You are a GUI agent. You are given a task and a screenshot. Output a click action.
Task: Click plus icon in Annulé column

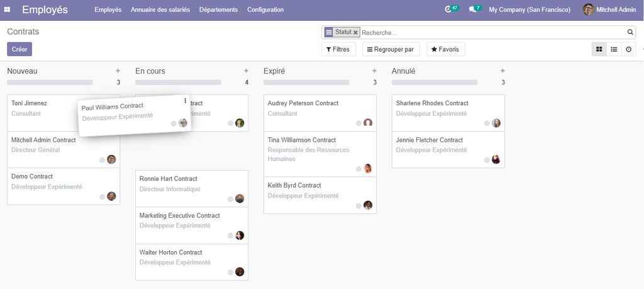pyautogui.click(x=502, y=71)
